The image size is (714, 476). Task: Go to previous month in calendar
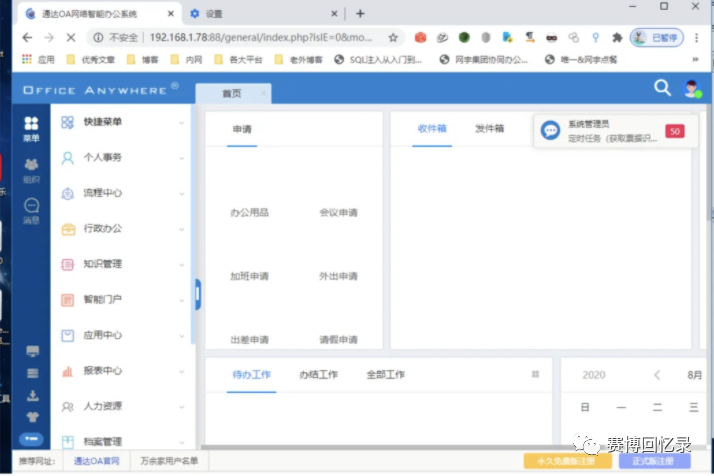(x=657, y=375)
